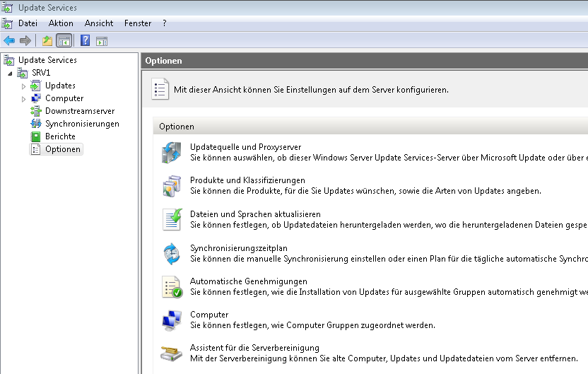Open the Aktion menu
Viewport: 588px width, 374px height.
61,23
